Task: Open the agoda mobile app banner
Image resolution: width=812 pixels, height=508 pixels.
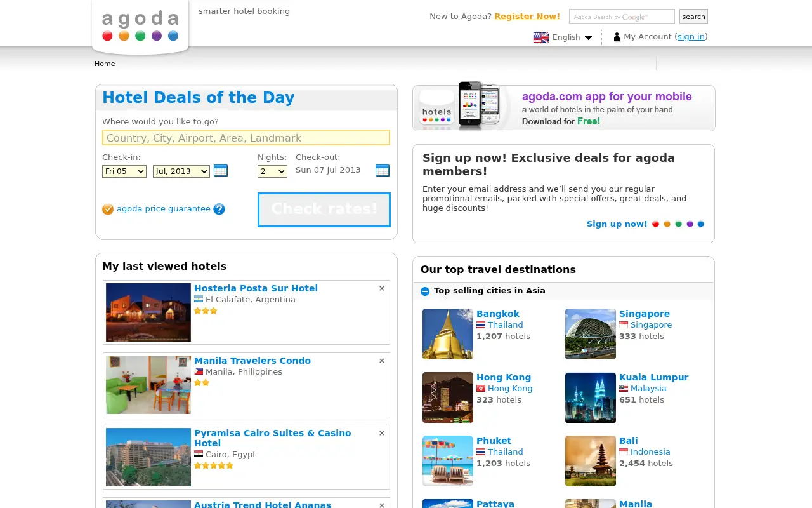Action: tap(564, 108)
